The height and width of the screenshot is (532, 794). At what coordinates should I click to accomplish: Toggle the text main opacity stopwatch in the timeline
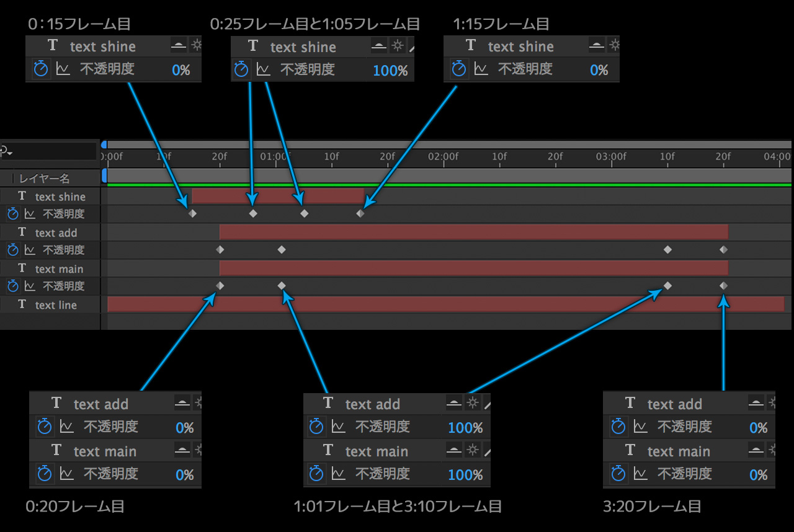[13, 286]
